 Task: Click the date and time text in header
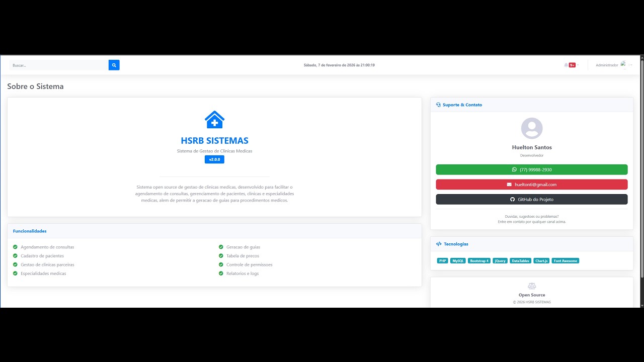(339, 65)
